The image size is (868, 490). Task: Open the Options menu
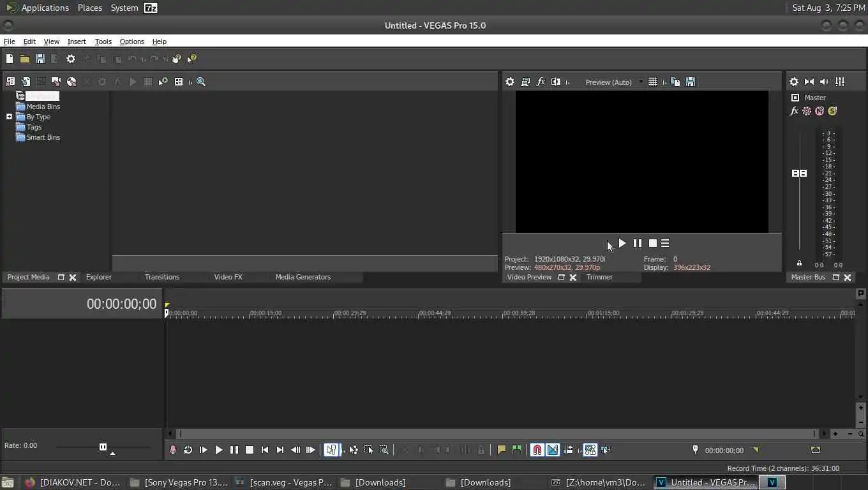tap(132, 41)
